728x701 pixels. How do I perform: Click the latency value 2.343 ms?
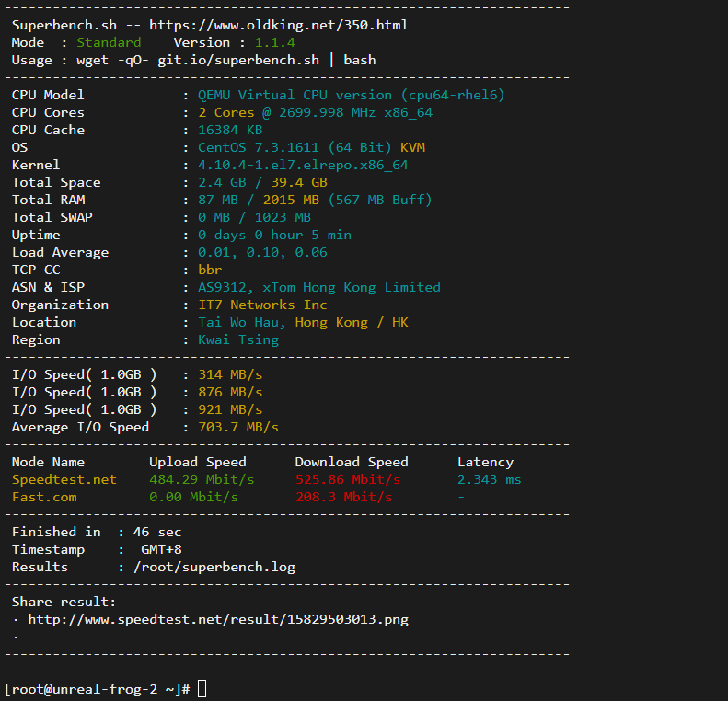tap(490, 479)
